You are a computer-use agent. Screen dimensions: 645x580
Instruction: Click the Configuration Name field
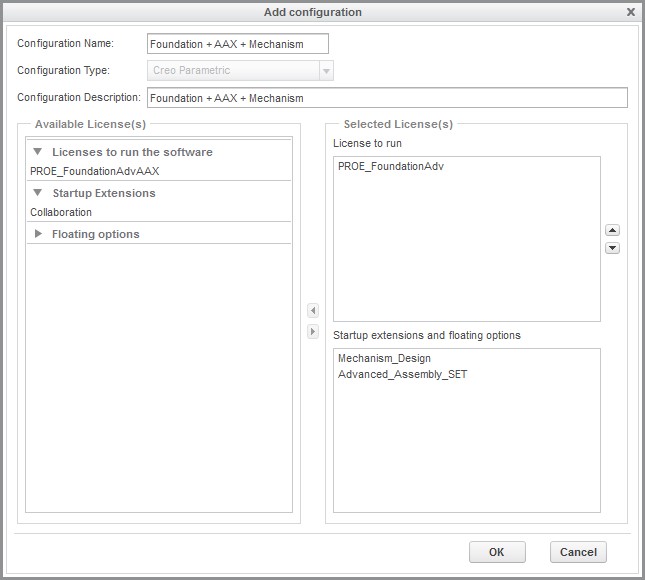point(238,44)
